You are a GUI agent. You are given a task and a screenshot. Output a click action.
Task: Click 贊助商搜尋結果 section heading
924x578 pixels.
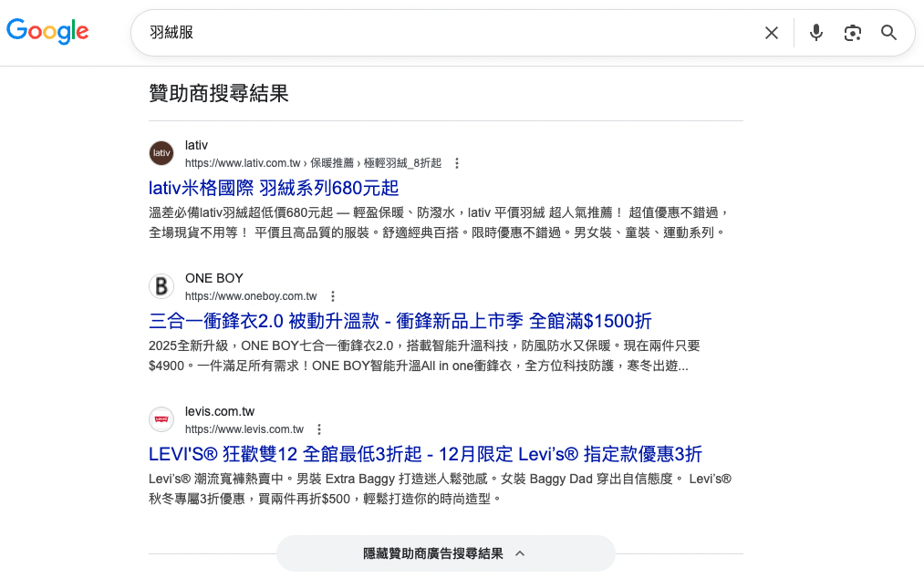(218, 93)
